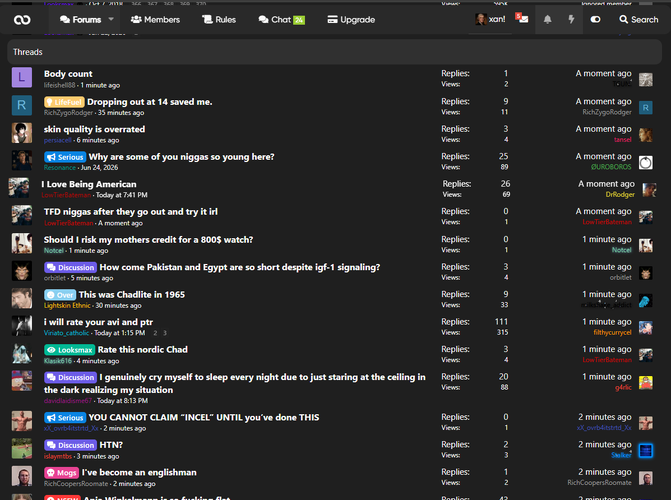
Task: Click the RichCoopersRoomate thread avatar
Action: [x=22, y=476]
